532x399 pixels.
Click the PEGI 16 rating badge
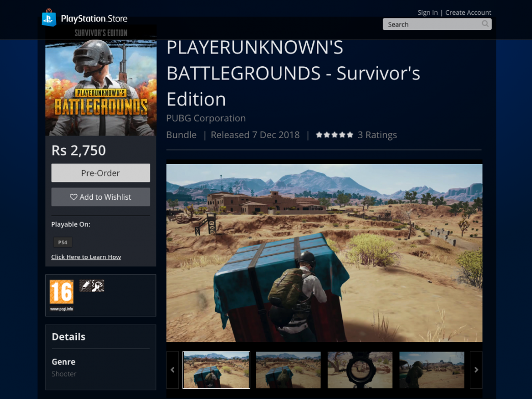(x=61, y=295)
